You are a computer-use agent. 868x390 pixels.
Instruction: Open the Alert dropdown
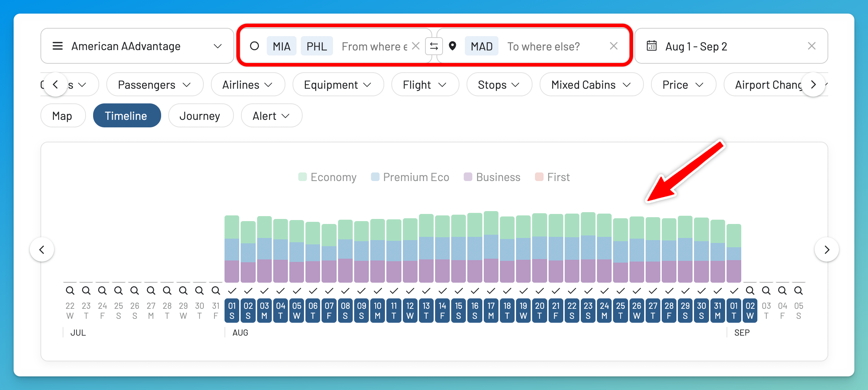pos(271,116)
